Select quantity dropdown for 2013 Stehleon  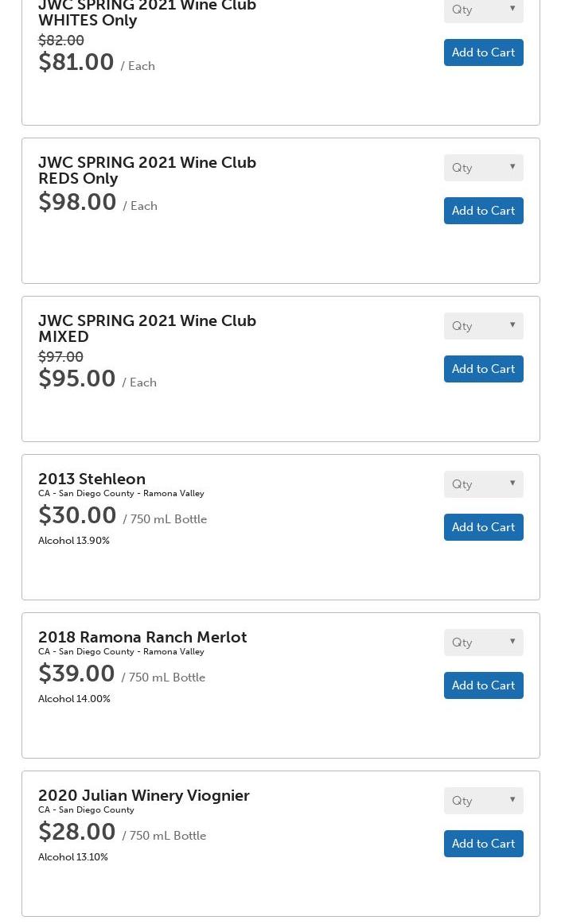[483, 484]
